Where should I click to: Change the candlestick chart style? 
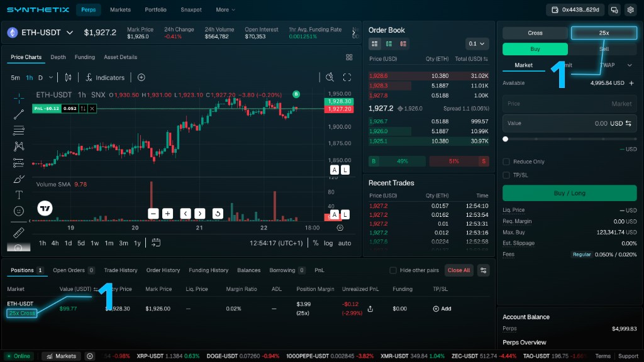click(x=68, y=77)
